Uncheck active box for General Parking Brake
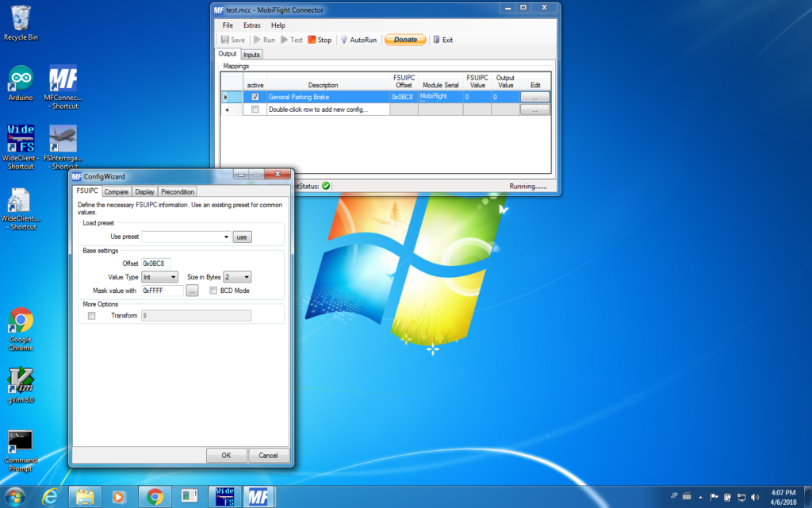The image size is (812, 508). 255,97
